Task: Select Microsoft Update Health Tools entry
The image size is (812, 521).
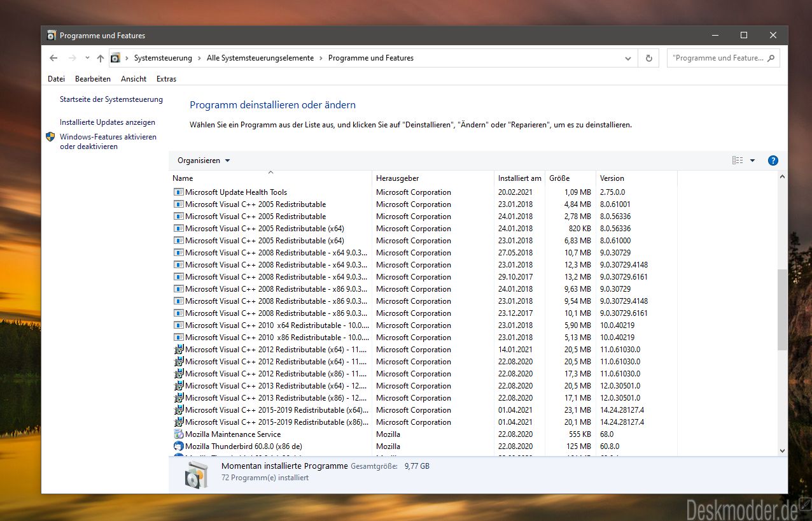Action: point(236,192)
